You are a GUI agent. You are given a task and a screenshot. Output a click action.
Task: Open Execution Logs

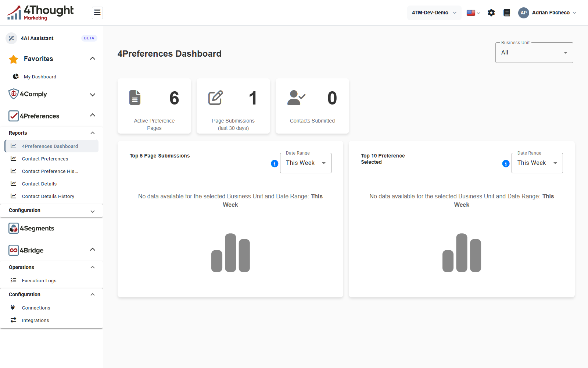tap(39, 280)
